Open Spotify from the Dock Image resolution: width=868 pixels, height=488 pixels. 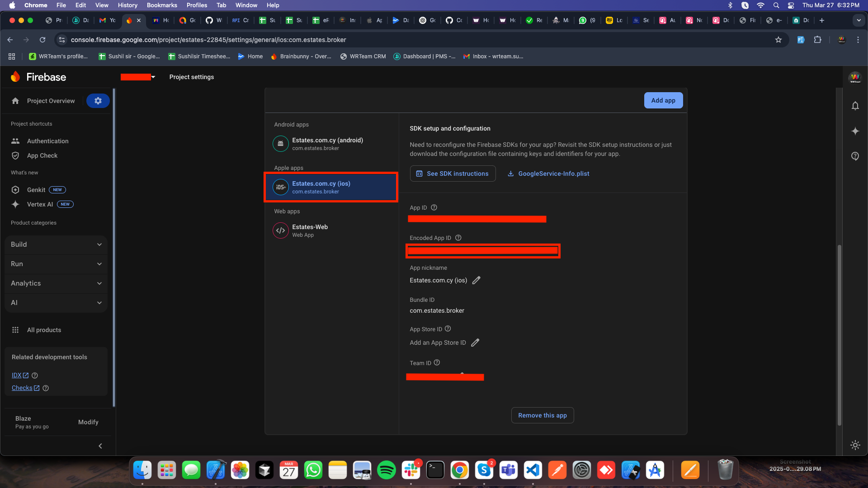tap(386, 470)
